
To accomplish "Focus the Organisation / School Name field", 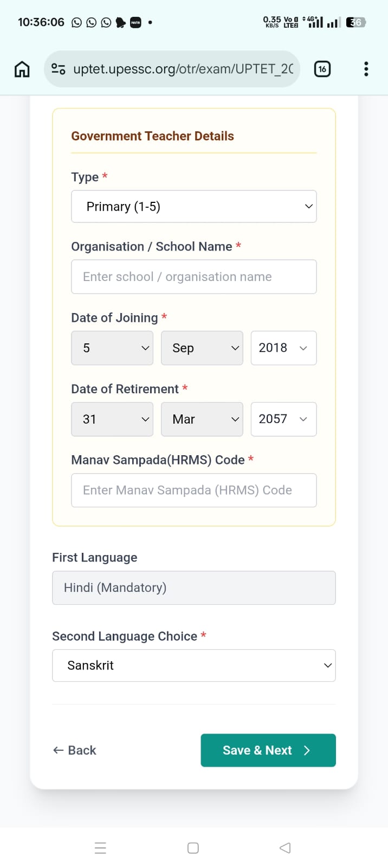I will pos(194,277).
